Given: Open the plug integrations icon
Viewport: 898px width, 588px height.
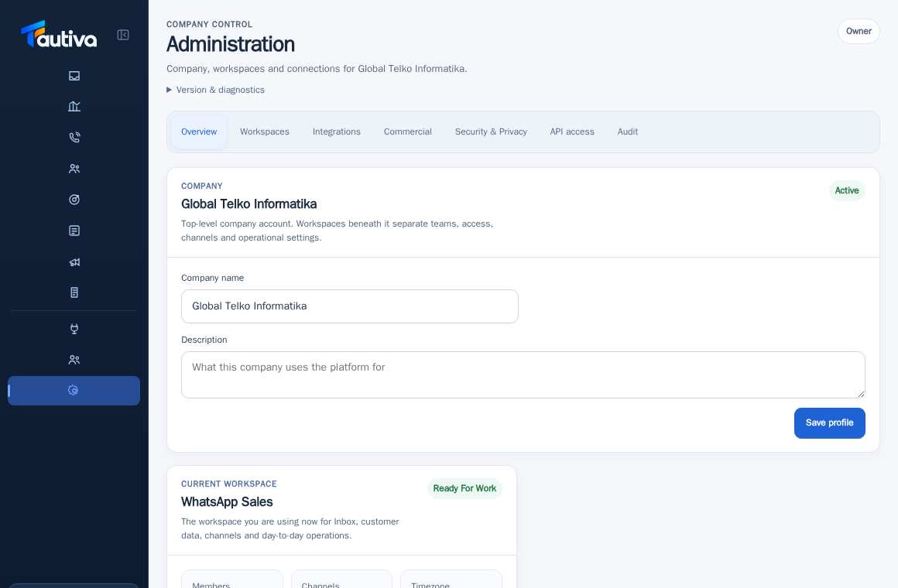Looking at the screenshot, I should [74, 329].
